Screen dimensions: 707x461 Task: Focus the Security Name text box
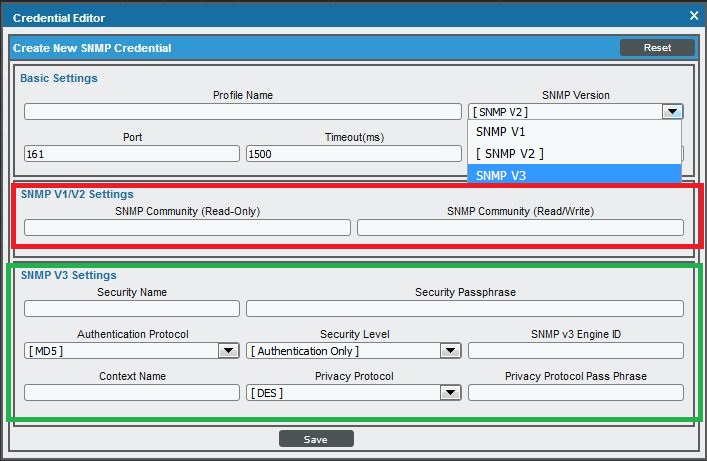(132, 309)
